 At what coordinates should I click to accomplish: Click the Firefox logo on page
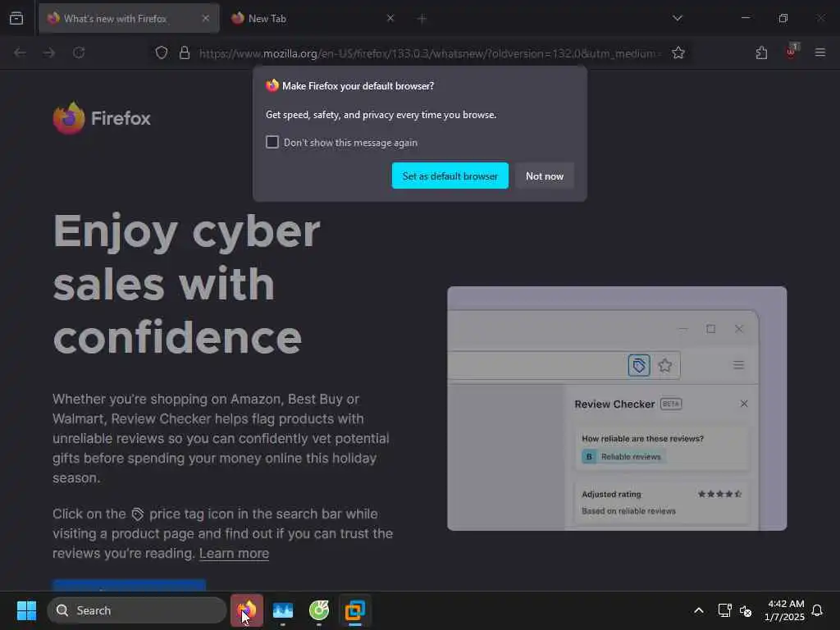point(102,118)
